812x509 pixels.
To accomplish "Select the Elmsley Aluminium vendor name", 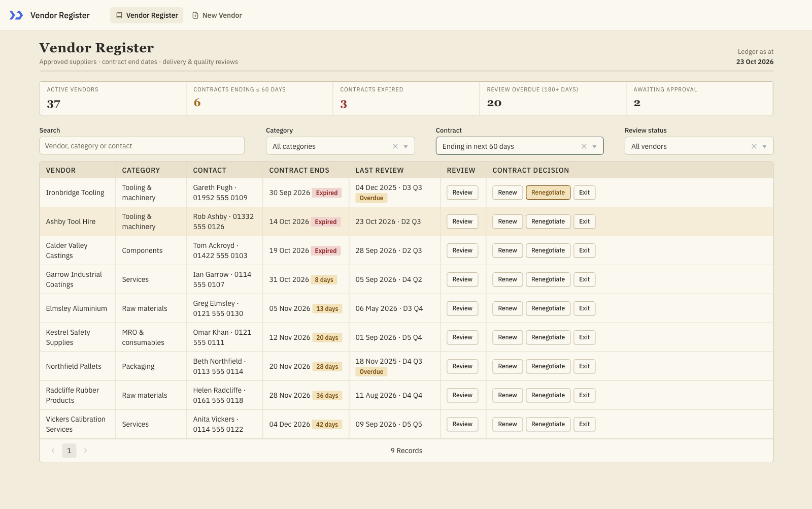I will coord(77,308).
